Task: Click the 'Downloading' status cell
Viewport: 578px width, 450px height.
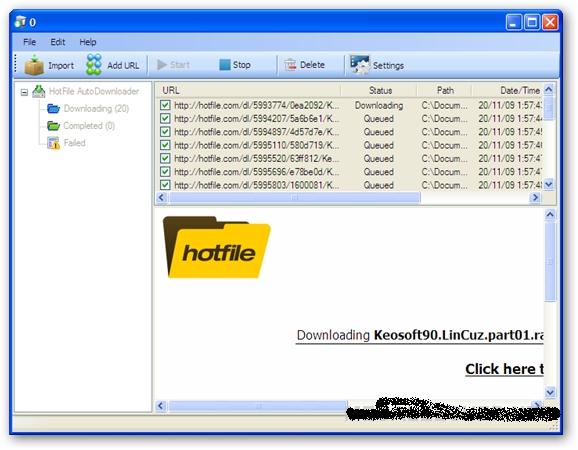Action: click(x=379, y=105)
